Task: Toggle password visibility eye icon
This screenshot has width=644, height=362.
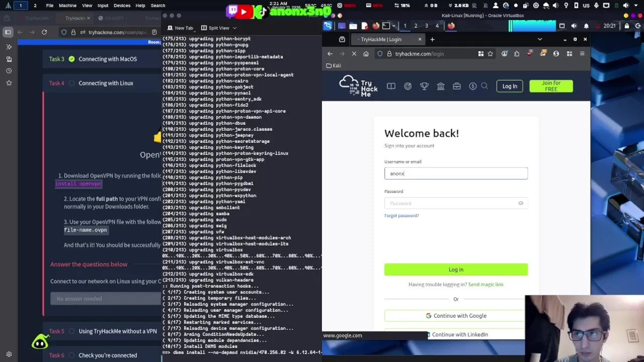Action: 521,203
